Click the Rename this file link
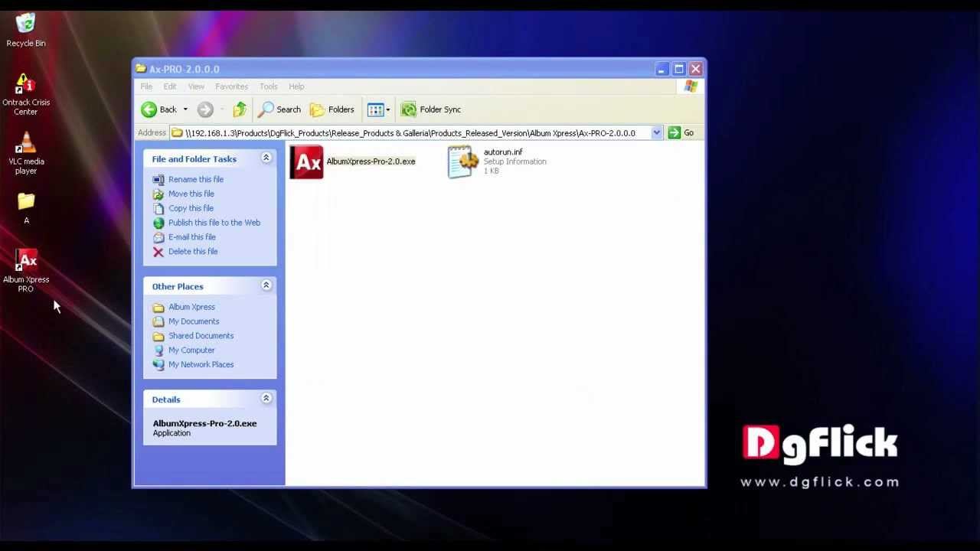The width and height of the screenshot is (980, 551). pos(196,179)
